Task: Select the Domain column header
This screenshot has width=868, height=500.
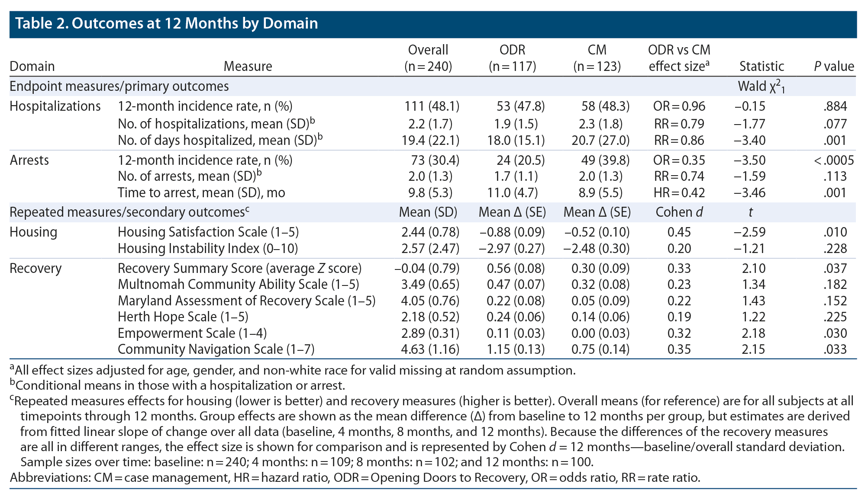Action: pyautogui.click(x=32, y=66)
